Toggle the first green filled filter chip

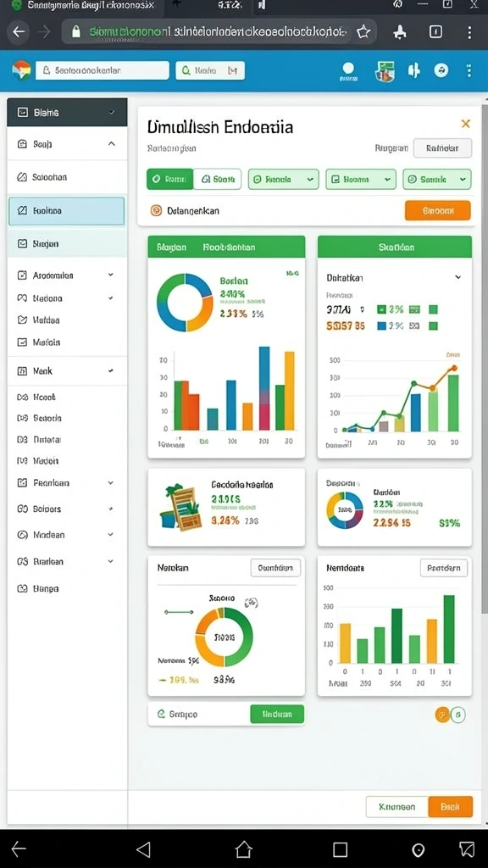(x=169, y=180)
